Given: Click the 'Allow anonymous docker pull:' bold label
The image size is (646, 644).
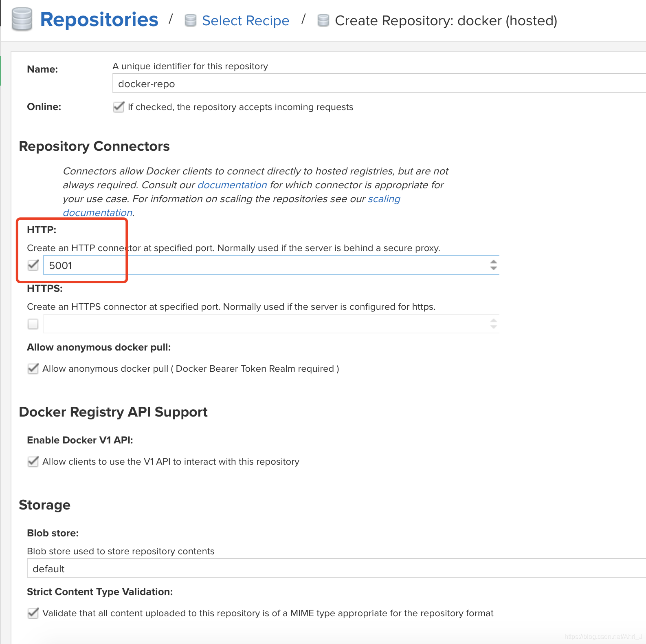Looking at the screenshot, I should tap(99, 347).
